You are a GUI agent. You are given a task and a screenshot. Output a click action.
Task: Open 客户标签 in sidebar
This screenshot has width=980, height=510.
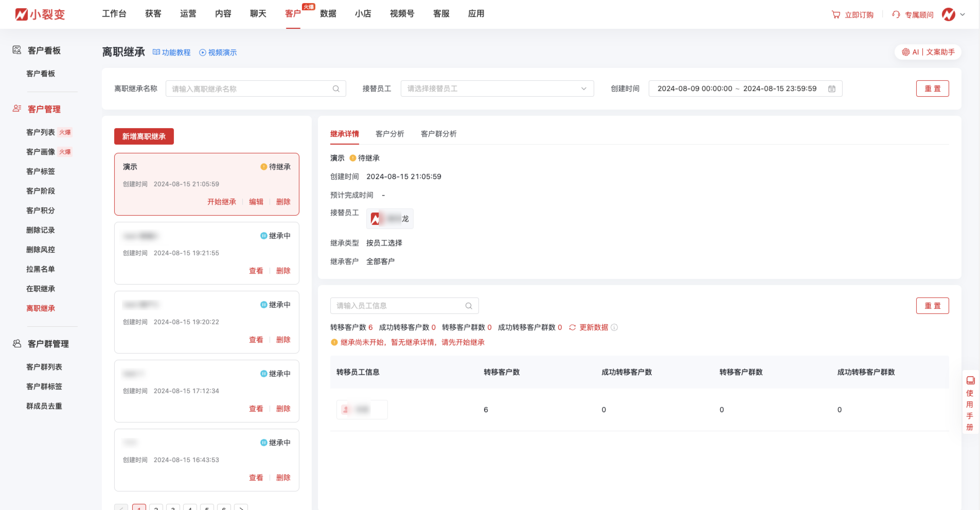click(x=41, y=171)
